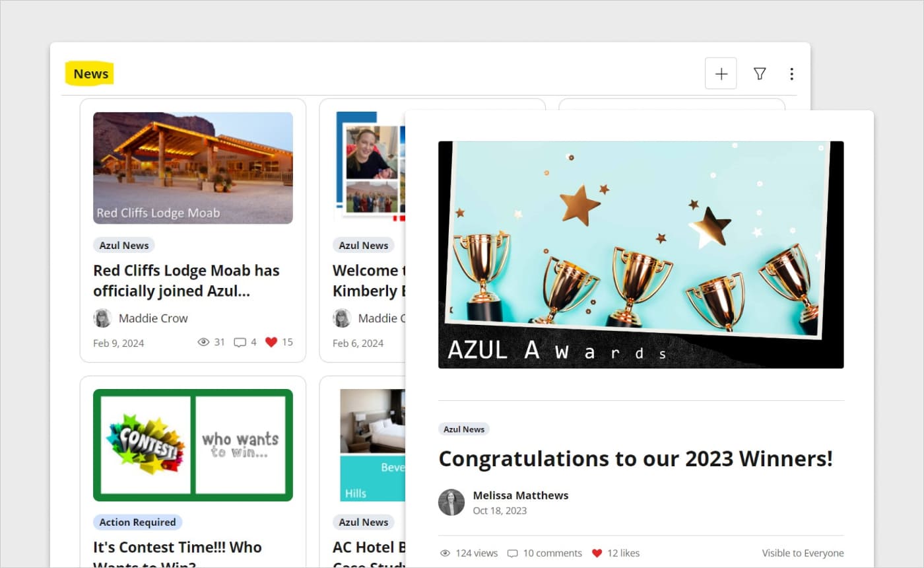924x568 pixels.
Task: Click the 10 comments count
Action: [x=552, y=553]
